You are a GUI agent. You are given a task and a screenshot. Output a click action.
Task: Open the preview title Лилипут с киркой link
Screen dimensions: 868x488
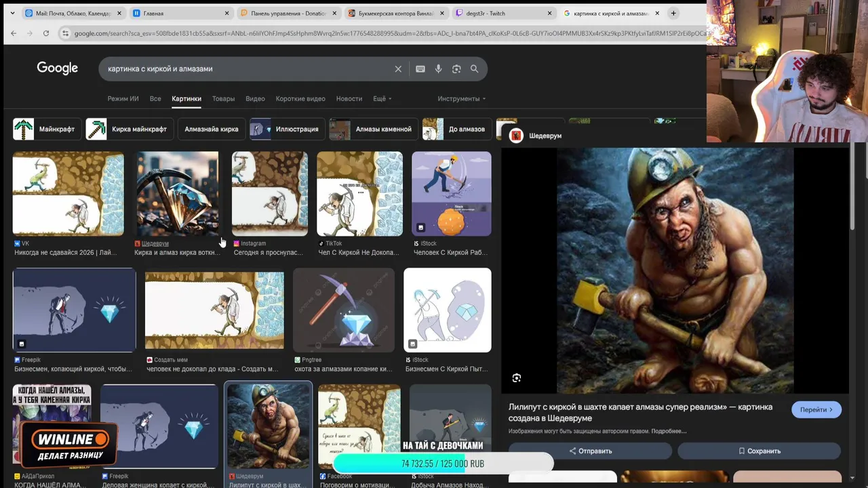(641, 412)
